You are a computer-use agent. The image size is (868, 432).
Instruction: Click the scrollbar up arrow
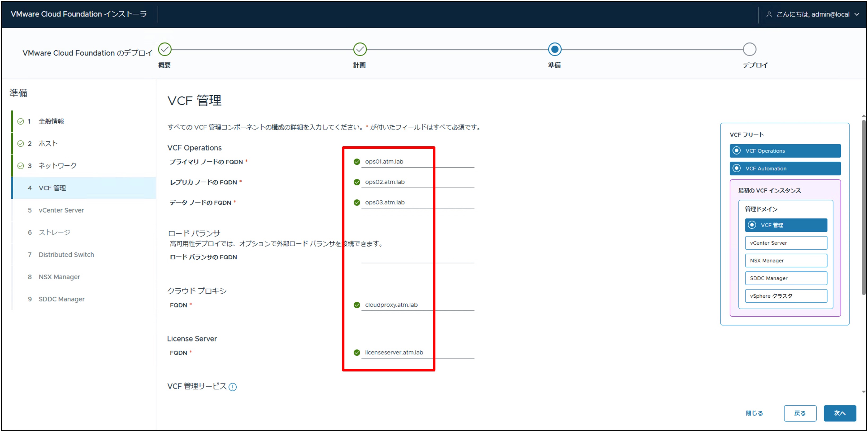pos(863,116)
